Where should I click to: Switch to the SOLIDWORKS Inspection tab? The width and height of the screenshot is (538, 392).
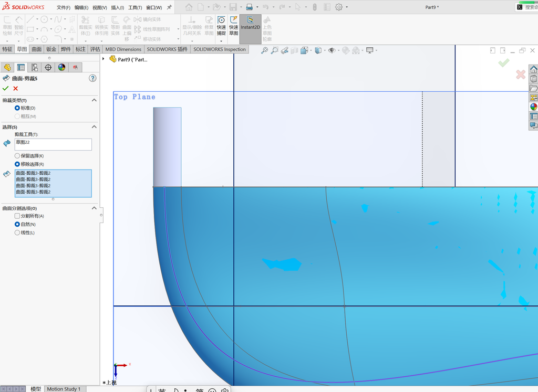pos(220,49)
